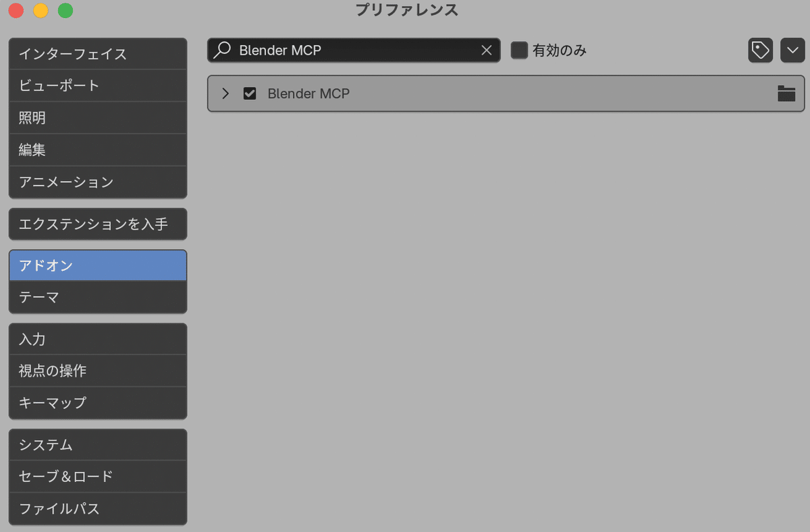
Task: Open the セーブ＆ロード preferences section
Action: click(98, 477)
